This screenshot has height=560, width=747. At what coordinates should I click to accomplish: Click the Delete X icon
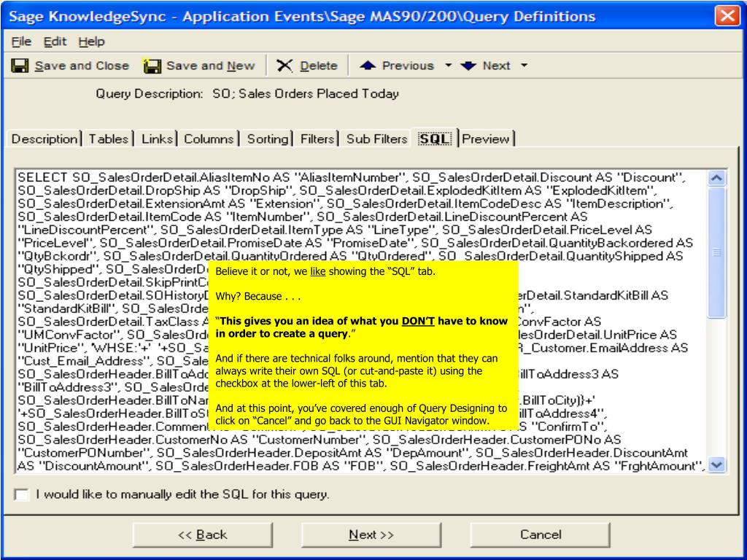click(284, 66)
